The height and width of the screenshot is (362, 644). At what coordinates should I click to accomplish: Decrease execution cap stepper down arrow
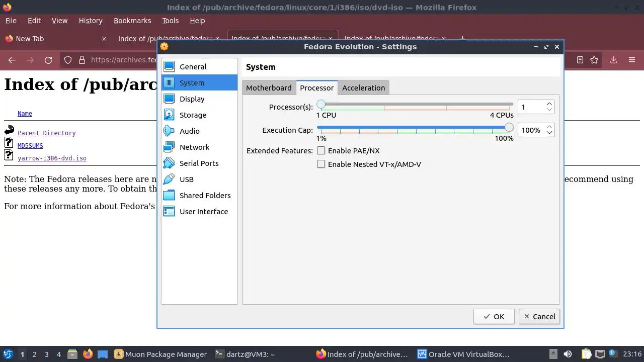coord(549,133)
